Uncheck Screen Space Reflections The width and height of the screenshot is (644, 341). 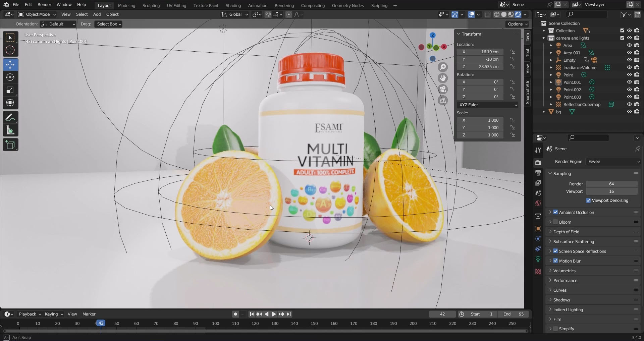point(556,251)
